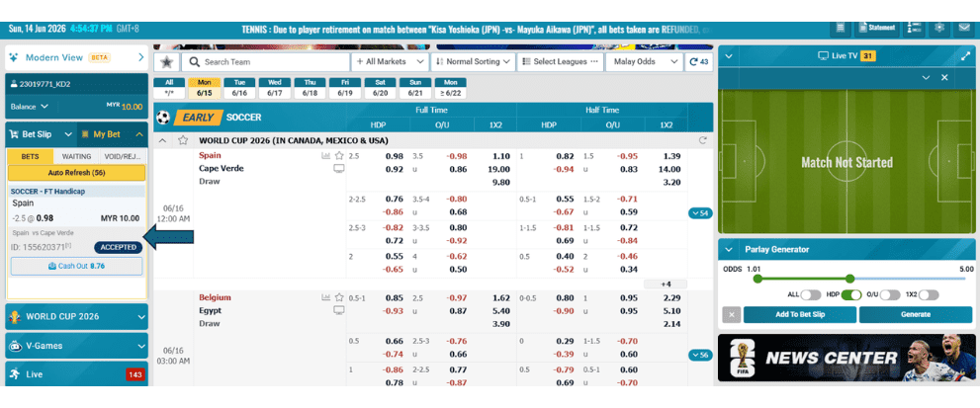This screenshot has width=980, height=408.
Task: Pick Spain vs Cape Verde draw odds 9.80
Action: tap(501, 183)
